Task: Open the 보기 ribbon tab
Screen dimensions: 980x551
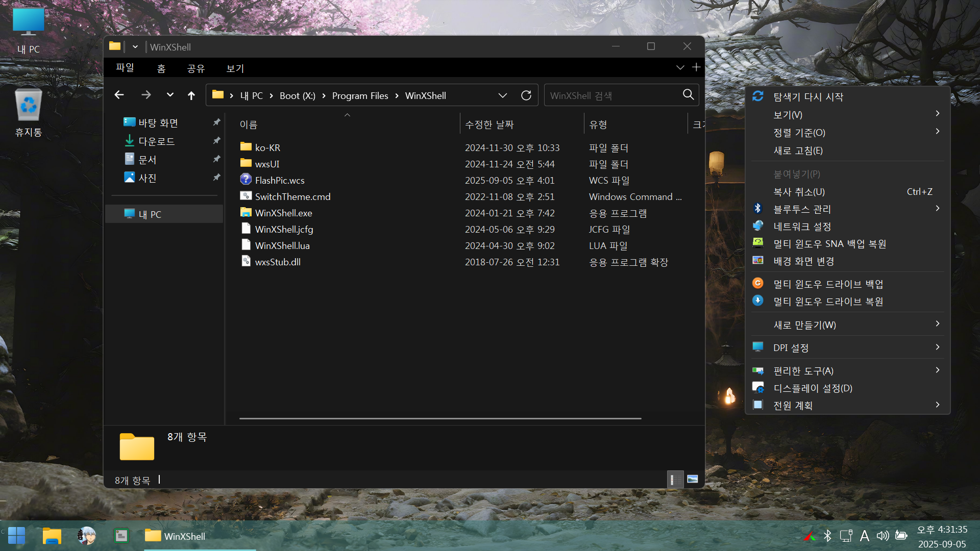Action: click(x=235, y=68)
